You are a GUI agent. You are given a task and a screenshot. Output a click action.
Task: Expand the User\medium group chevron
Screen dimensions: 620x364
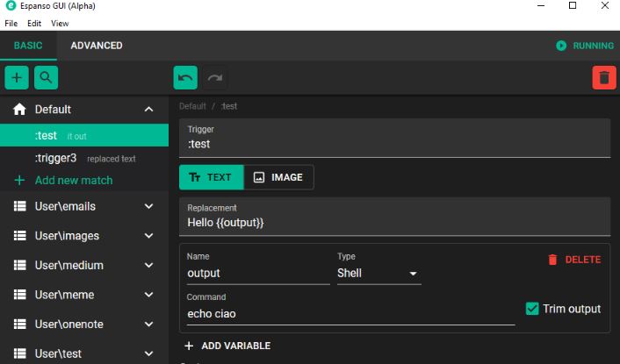click(x=148, y=265)
